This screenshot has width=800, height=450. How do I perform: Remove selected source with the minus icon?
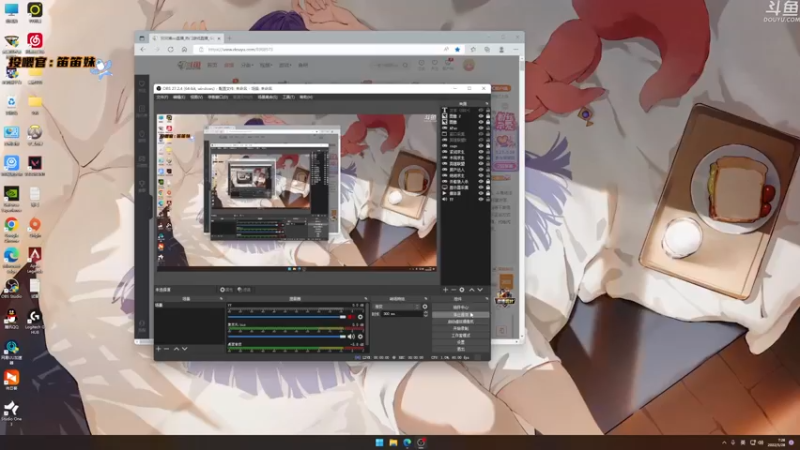coord(453,290)
